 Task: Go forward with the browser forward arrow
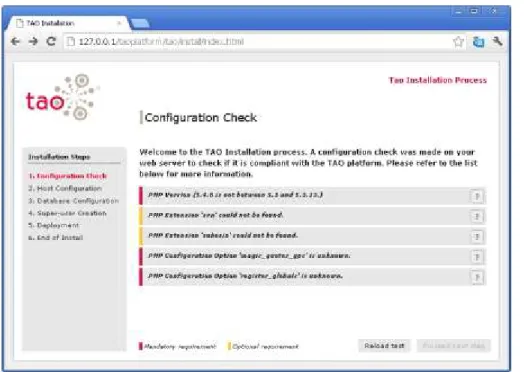[x=33, y=41]
